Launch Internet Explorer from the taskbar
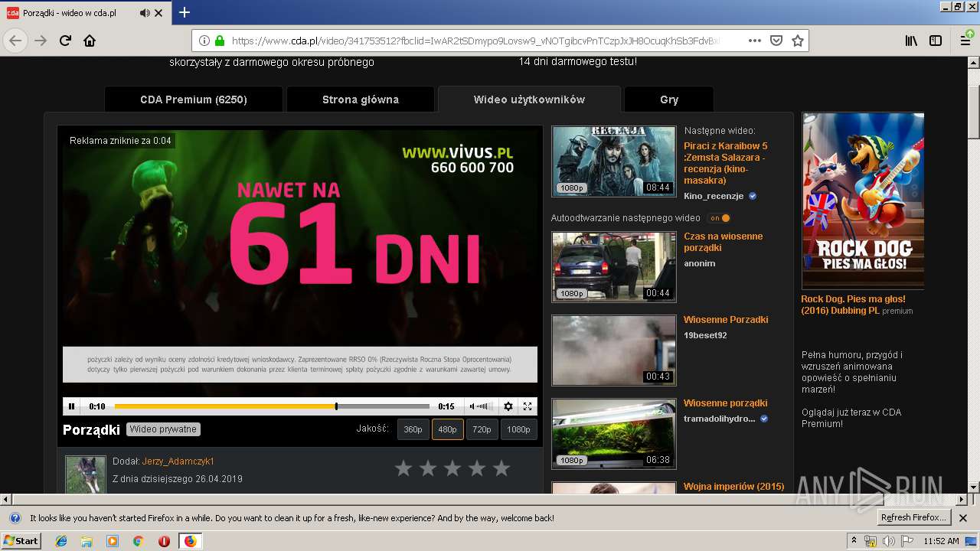This screenshot has height=551, width=980. pyautogui.click(x=61, y=541)
